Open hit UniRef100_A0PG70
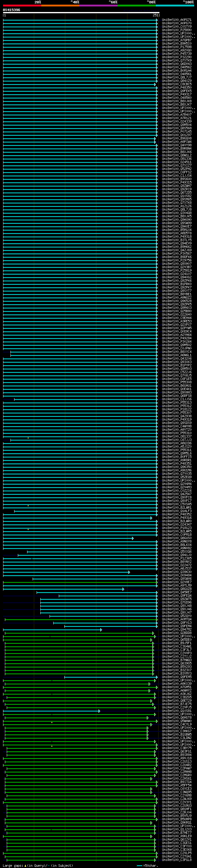 click(176, 23)
